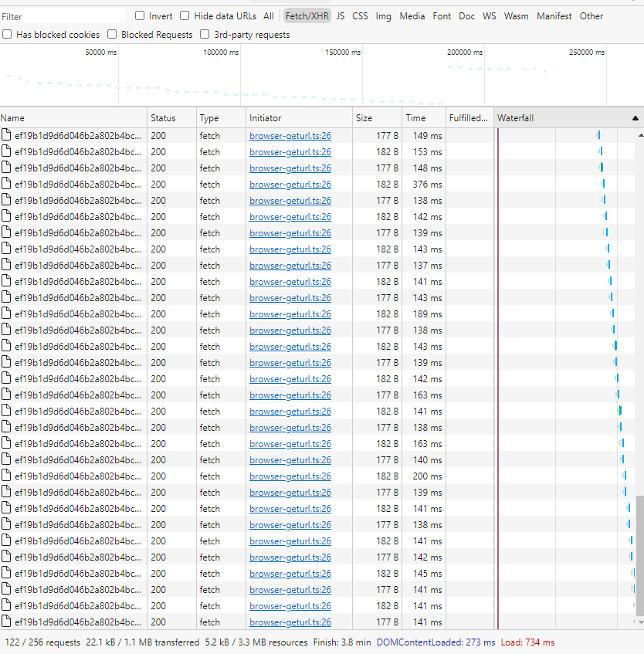Click the Fulfilled... column header

click(x=469, y=118)
